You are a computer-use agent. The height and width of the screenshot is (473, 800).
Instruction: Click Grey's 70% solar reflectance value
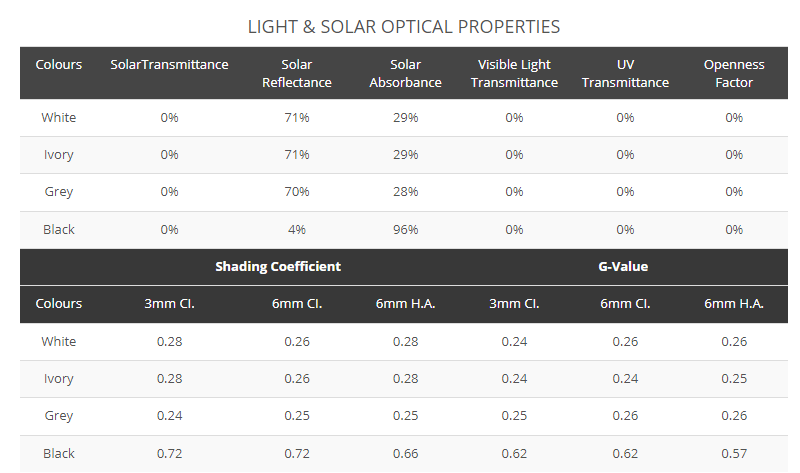coord(296,192)
